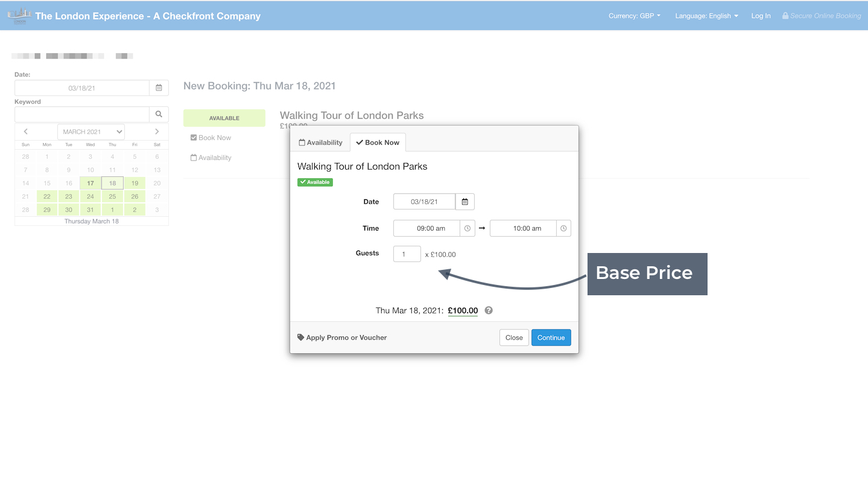Go to next month in sidebar calendar
Viewport: 868px width, 477px height.
coord(157,132)
